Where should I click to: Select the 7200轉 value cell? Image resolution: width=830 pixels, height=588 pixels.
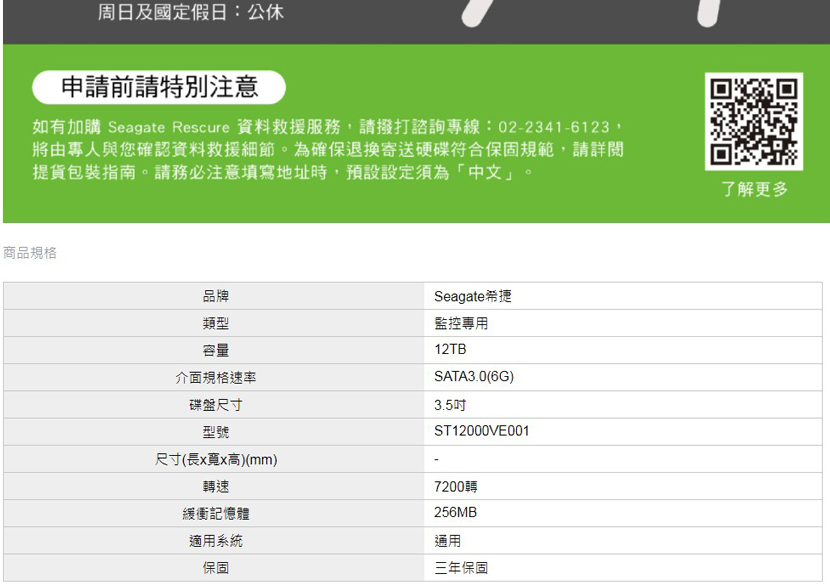[x=623, y=486]
